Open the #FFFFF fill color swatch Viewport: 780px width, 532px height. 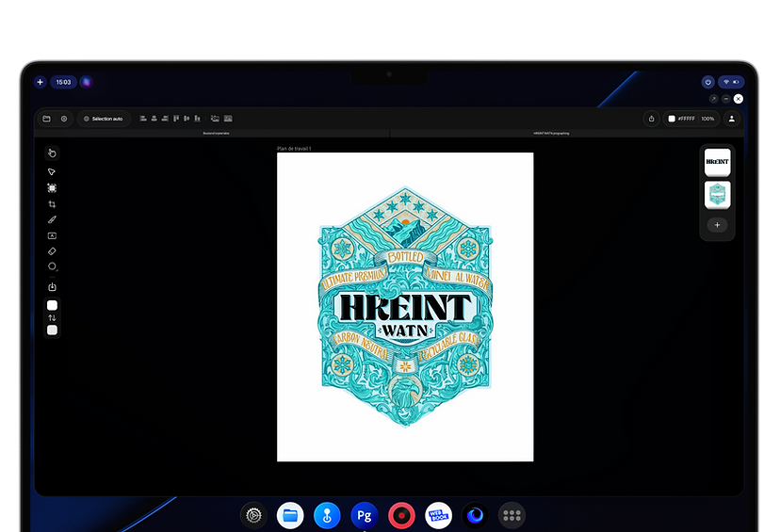(672, 119)
